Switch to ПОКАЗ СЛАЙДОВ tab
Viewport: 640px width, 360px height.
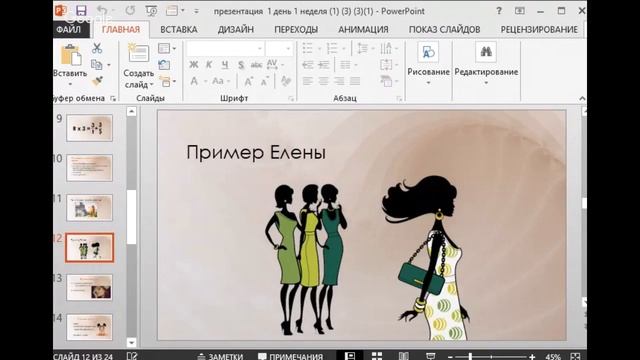[444, 29]
